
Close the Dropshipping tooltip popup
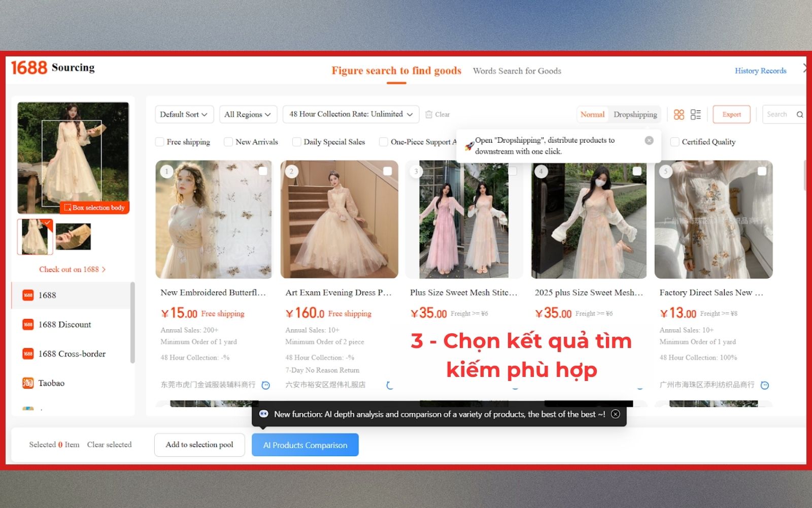click(x=649, y=140)
